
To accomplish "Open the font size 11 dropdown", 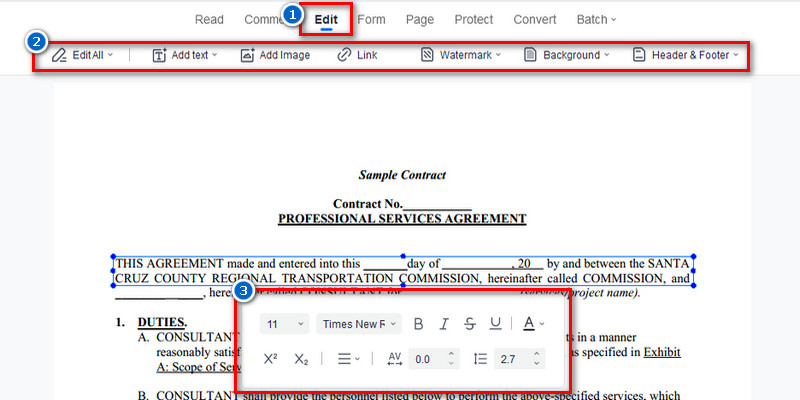I will point(284,324).
